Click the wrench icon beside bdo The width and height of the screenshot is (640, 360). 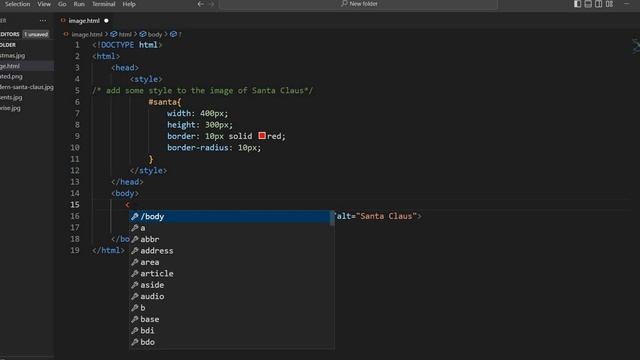coord(135,342)
